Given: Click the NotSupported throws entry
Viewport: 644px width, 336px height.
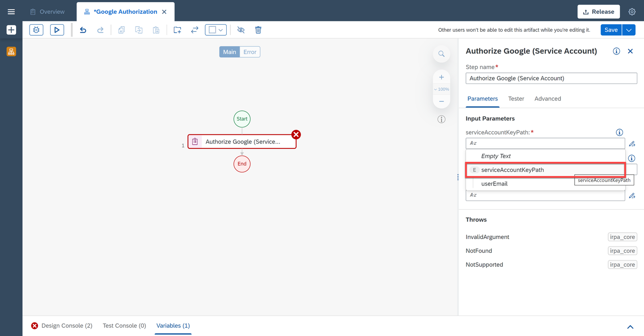Looking at the screenshot, I should (x=484, y=265).
